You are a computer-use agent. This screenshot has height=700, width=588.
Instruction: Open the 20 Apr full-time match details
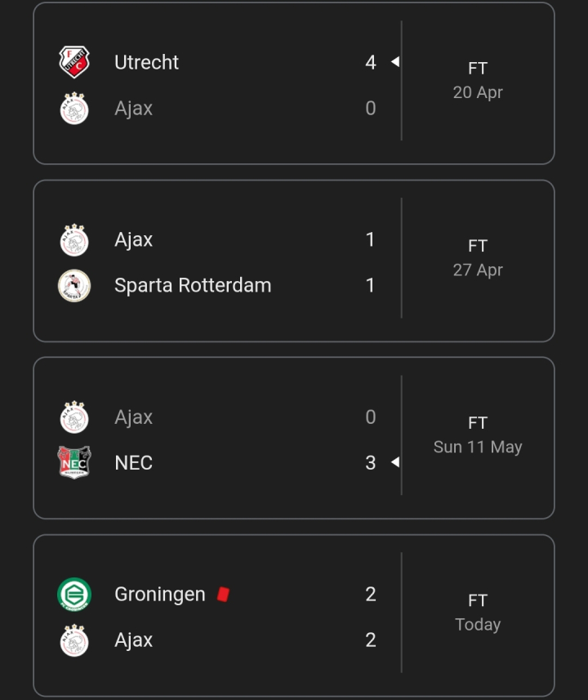[x=478, y=80]
